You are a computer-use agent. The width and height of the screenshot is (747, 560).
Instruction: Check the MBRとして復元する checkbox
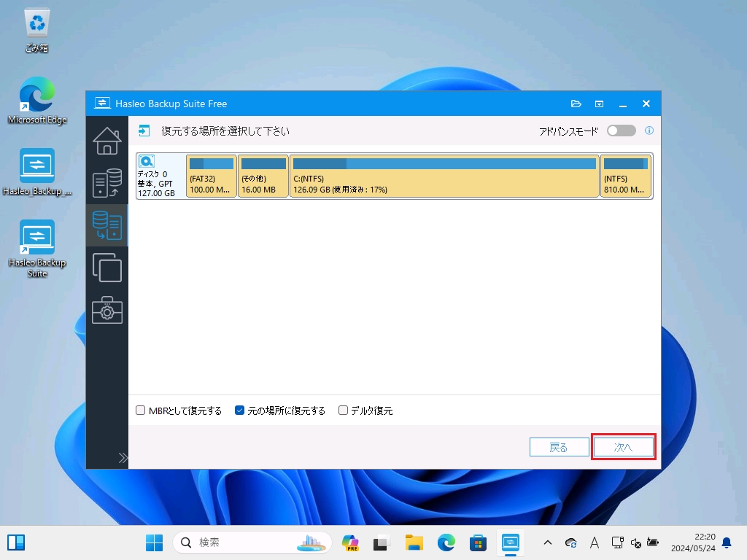click(140, 410)
